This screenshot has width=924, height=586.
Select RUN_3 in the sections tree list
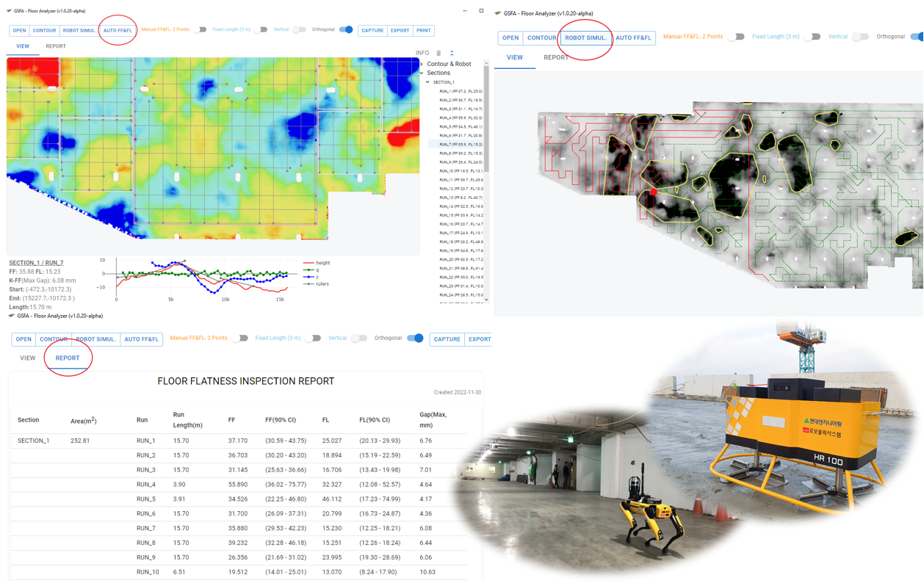click(x=460, y=109)
